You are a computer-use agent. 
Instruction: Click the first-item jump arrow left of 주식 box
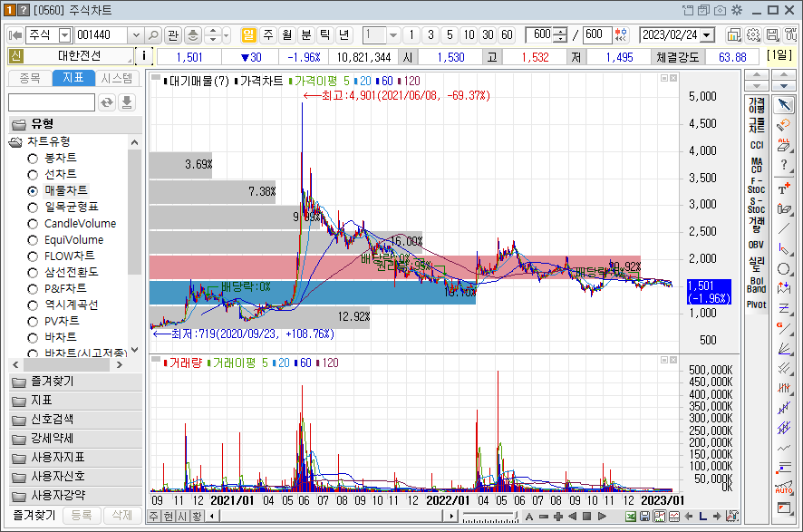pos(15,34)
